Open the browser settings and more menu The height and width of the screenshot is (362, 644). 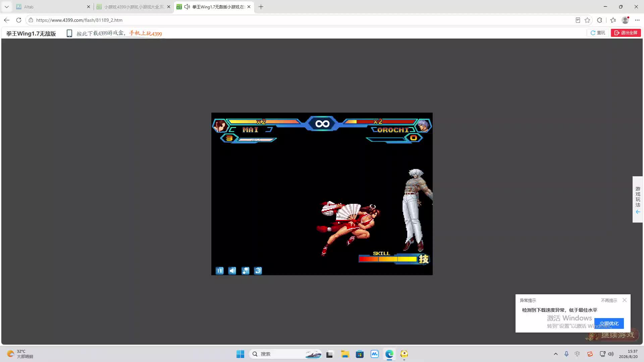[x=637, y=20]
